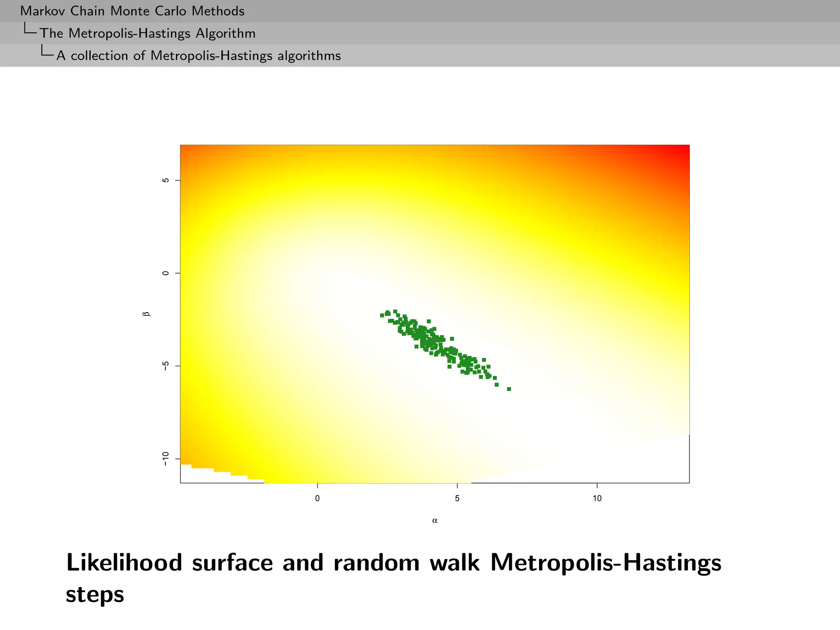Click the β y-axis label

[146, 314]
